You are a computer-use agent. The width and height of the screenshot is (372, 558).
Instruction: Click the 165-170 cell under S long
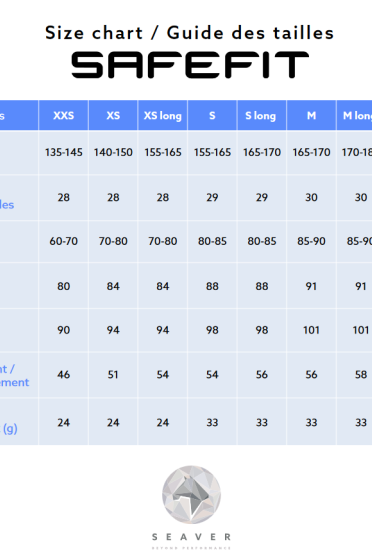262,152
